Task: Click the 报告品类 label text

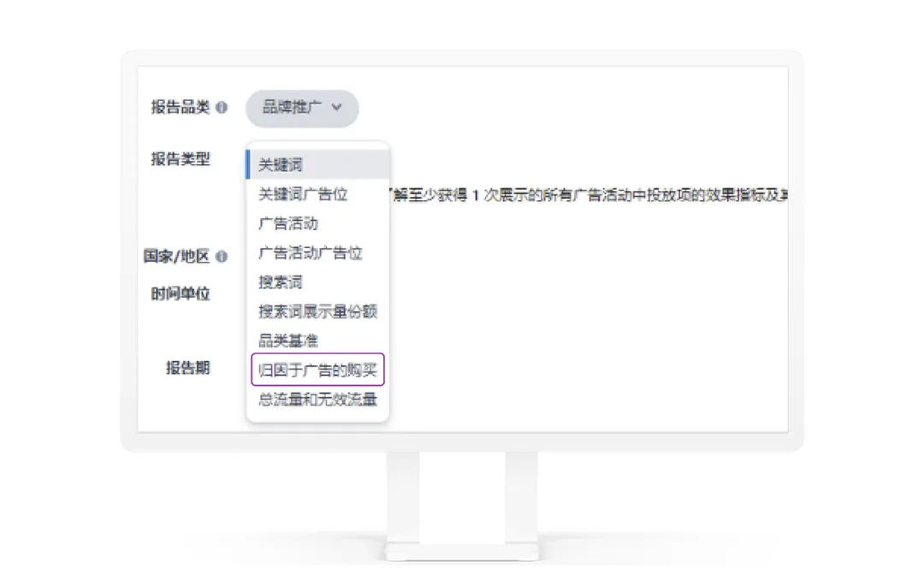Action: tap(181, 107)
